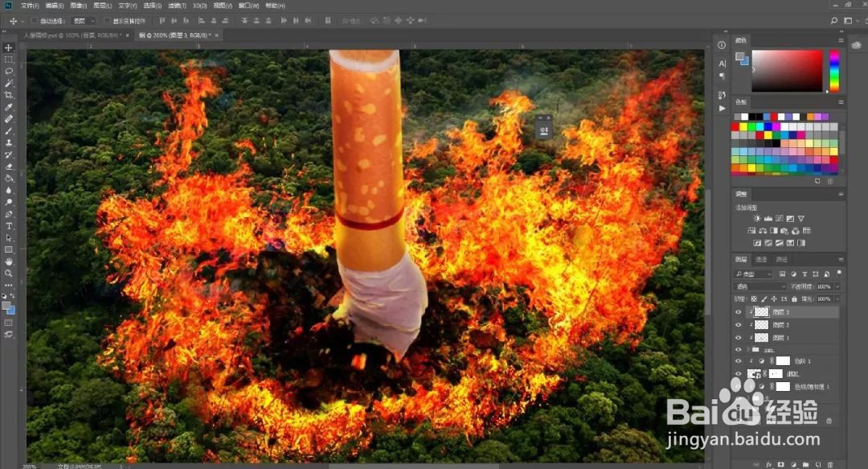868x469 pixels.
Task: Open the 帮助(H) menu
Action: [275, 6]
